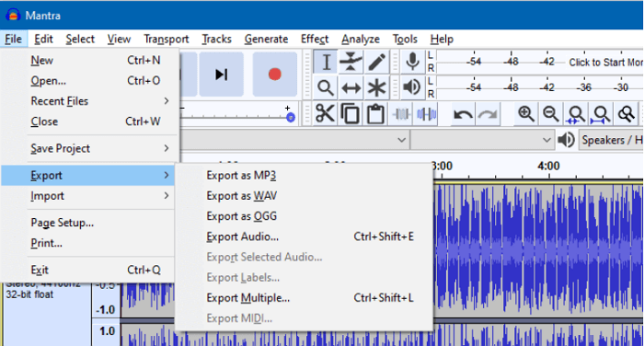This screenshot has width=644, height=346.
Task: Click the playback device speaker icon
Action: pos(567,140)
